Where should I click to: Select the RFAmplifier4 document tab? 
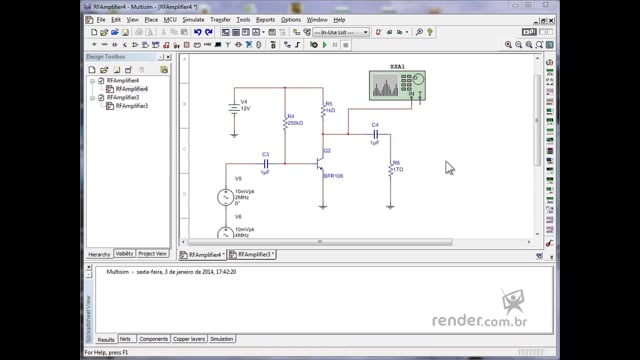tap(202, 255)
